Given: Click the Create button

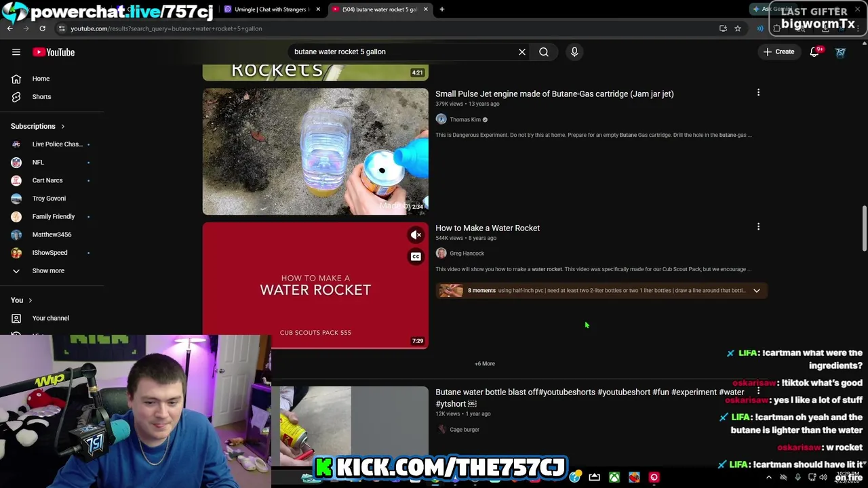Looking at the screenshot, I should (778, 52).
